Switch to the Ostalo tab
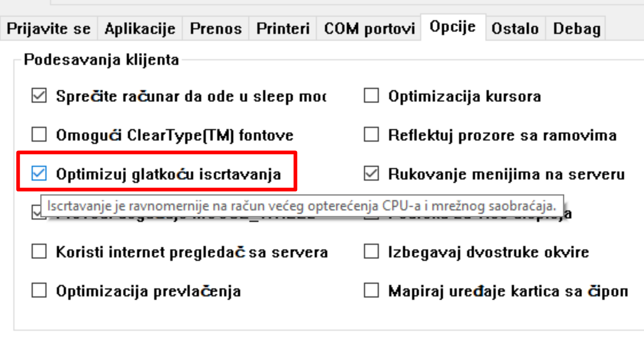The width and height of the screenshot is (644, 342). point(515,29)
